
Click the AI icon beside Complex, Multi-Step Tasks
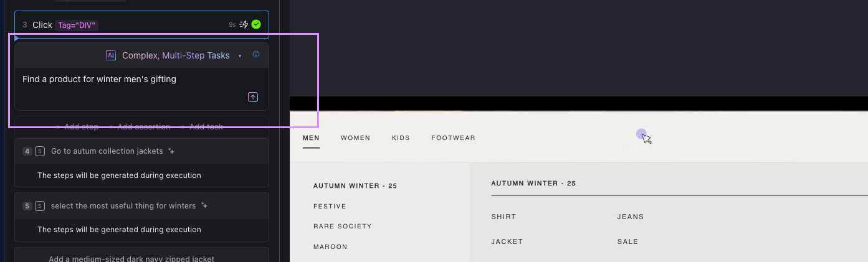111,55
